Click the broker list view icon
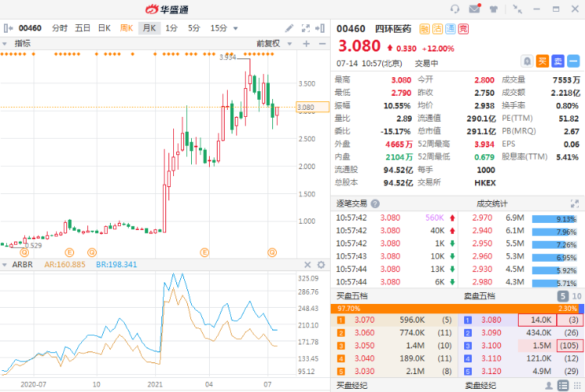Image resolution: width=585 pixels, height=392 pixels. click(x=562, y=385)
